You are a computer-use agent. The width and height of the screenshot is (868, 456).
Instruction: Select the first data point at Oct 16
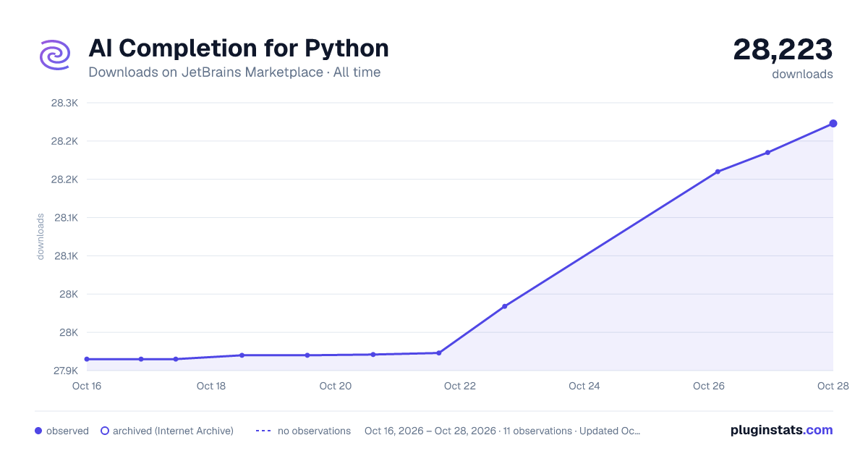(87, 359)
